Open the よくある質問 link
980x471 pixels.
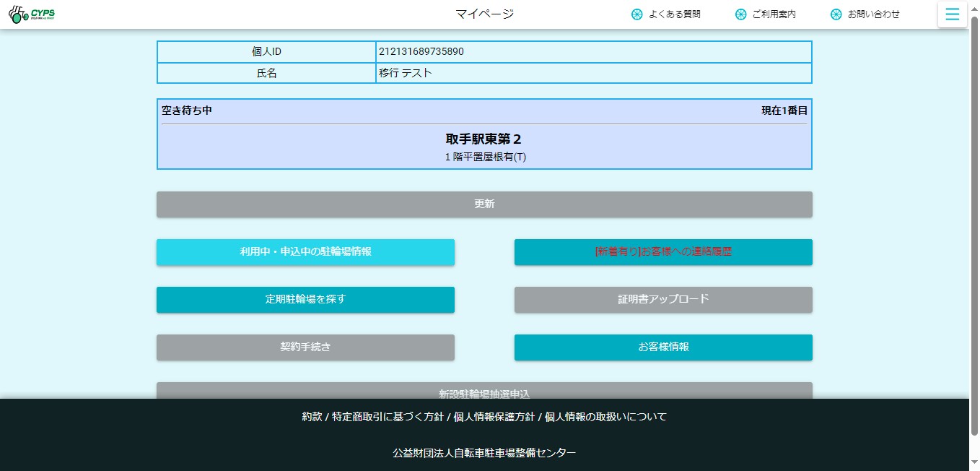click(674, 14)
